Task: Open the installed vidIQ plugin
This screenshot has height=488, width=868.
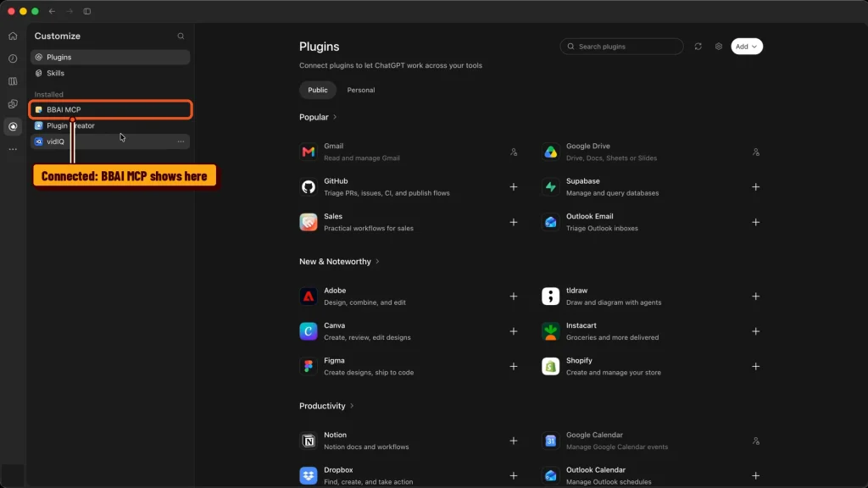Action: pyautogui.click(x=110, y=141)
